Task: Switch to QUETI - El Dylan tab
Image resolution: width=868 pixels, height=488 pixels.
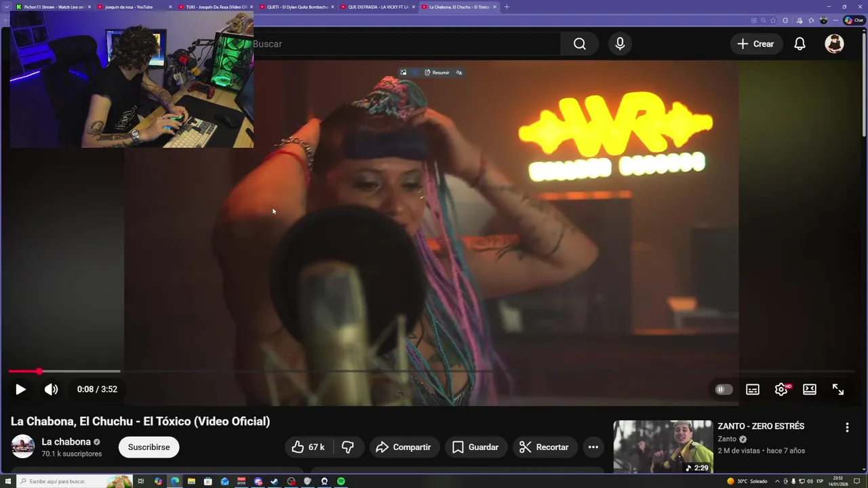Action: tap(296, 7)
